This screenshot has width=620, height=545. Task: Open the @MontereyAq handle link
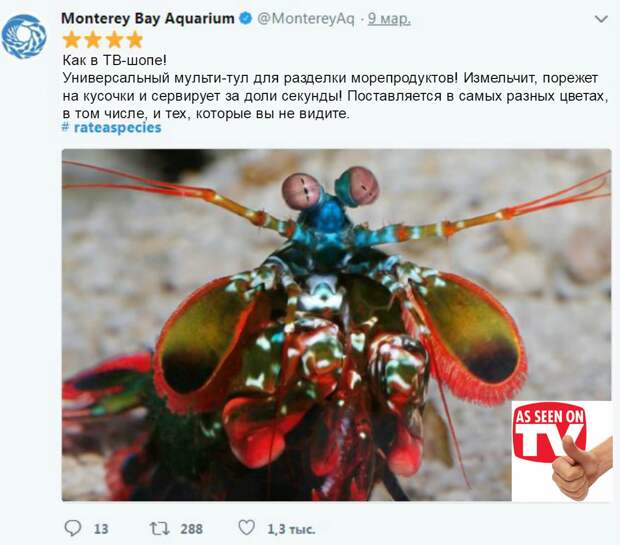click(x=306, y=19)
